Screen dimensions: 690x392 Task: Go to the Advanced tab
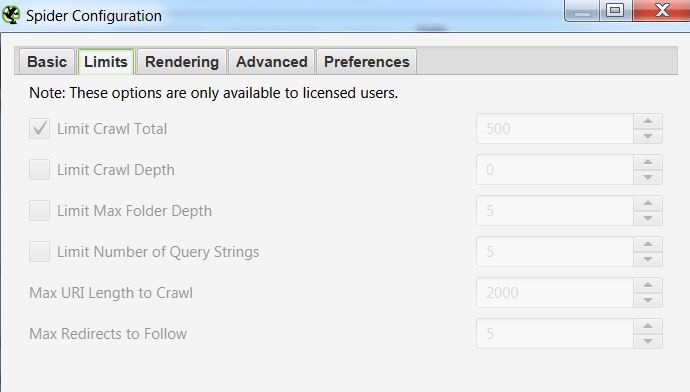pos(272,62)
